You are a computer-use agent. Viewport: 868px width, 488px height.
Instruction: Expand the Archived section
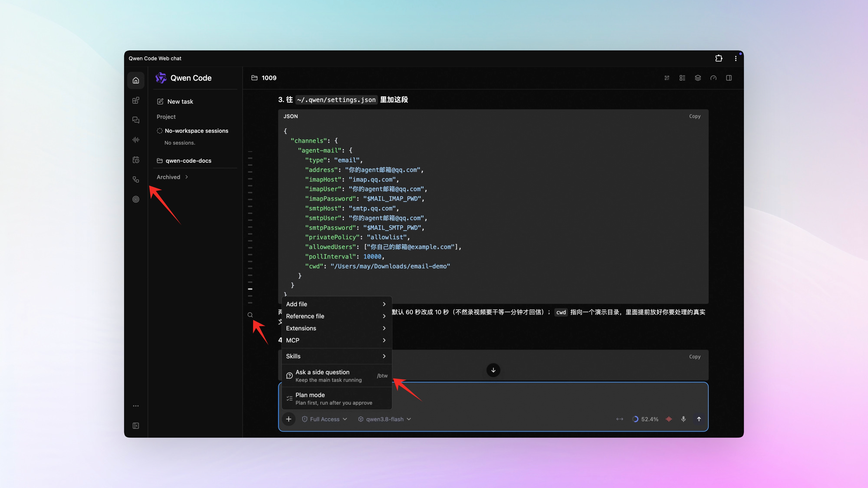pyautogui.click(x=172, y=177)
